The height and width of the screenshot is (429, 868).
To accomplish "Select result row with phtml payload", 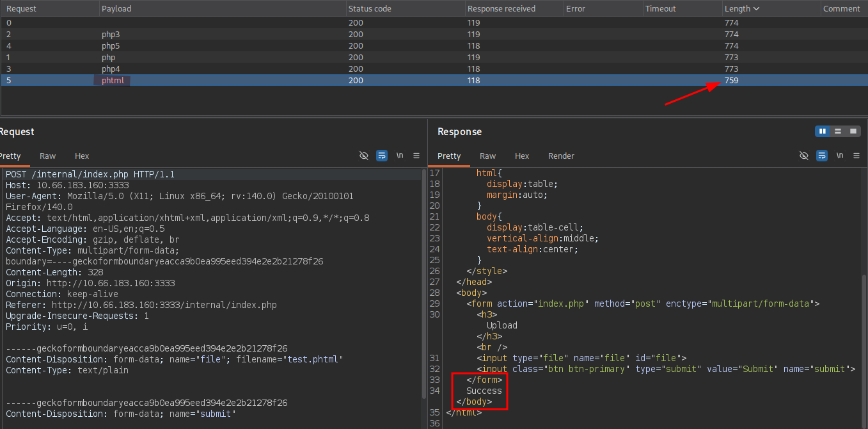I will pyautogui.click(x=434, y=80).
